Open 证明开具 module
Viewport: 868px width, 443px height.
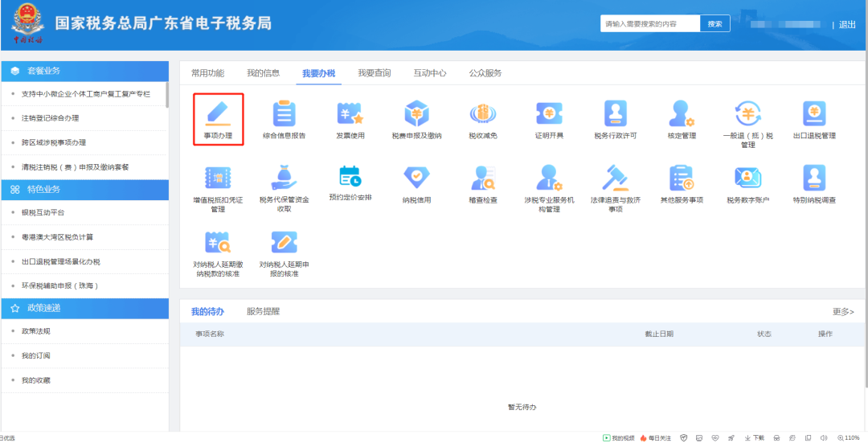click(x=549, y=120)
